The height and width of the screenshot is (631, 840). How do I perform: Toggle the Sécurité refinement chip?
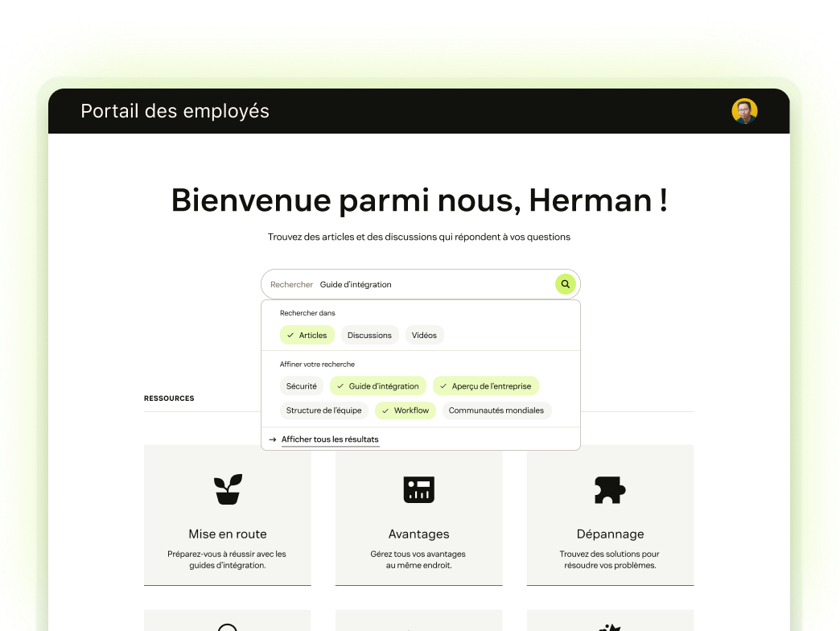click(301, 386)
